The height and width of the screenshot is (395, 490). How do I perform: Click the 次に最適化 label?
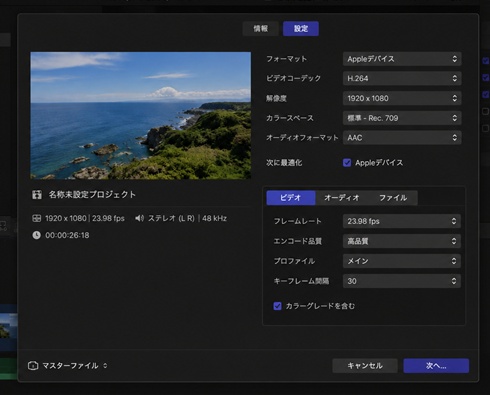point(284,163)
